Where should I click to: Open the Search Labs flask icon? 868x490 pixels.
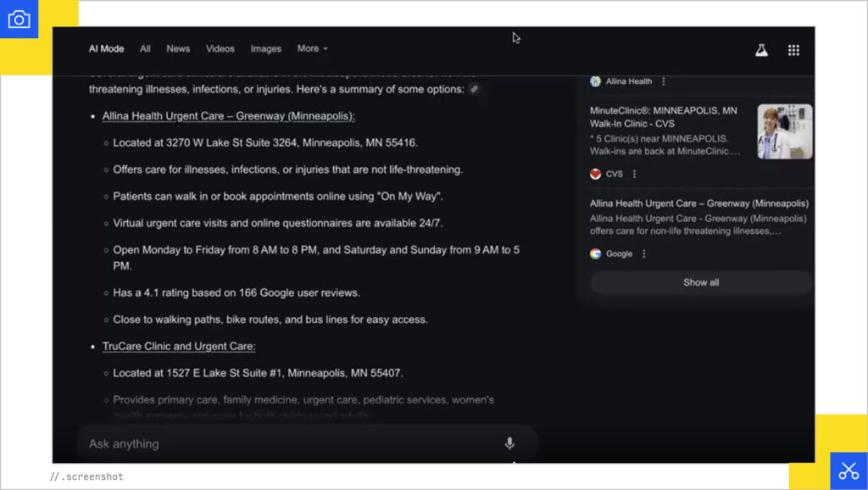761,50
